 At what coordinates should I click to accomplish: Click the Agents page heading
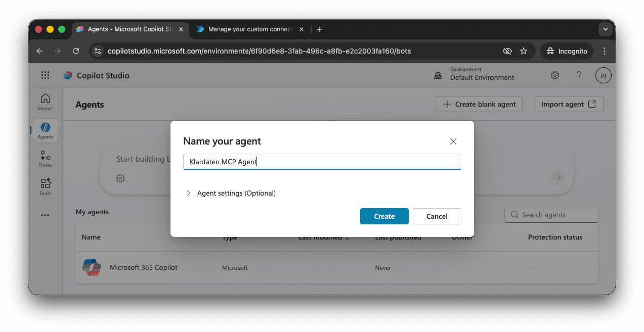click(90, 105)
